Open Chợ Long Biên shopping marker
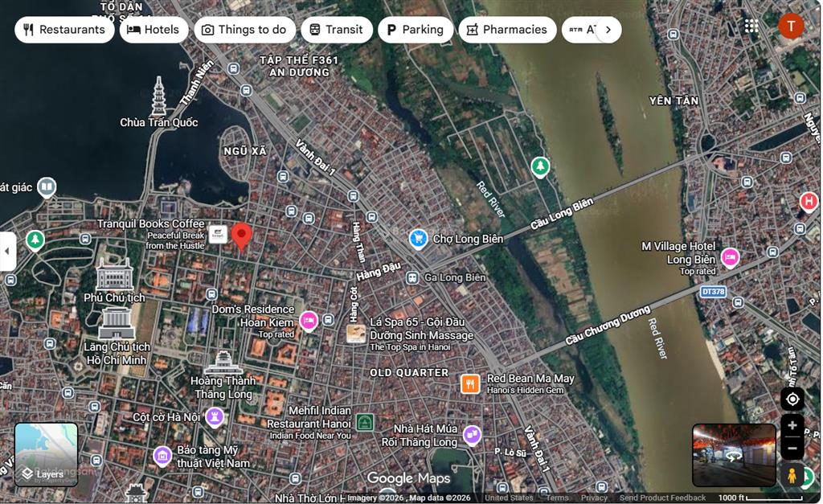The width and height of the screenshot is (823, 504). (x=418, y=239)
